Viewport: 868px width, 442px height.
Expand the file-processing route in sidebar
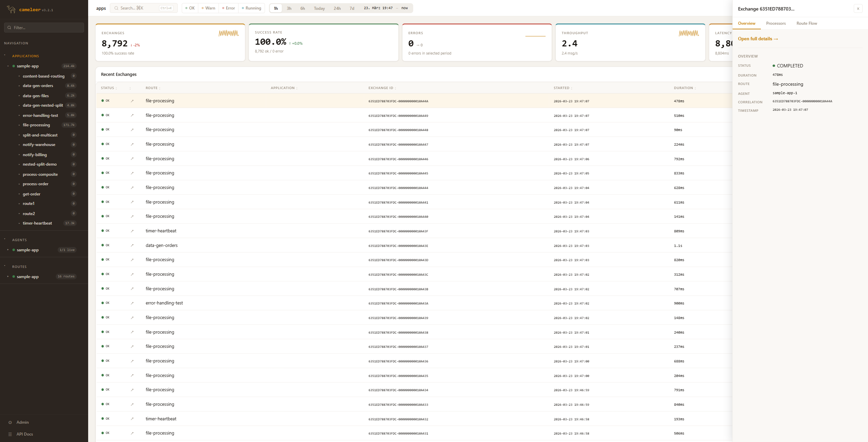point(19,125)
